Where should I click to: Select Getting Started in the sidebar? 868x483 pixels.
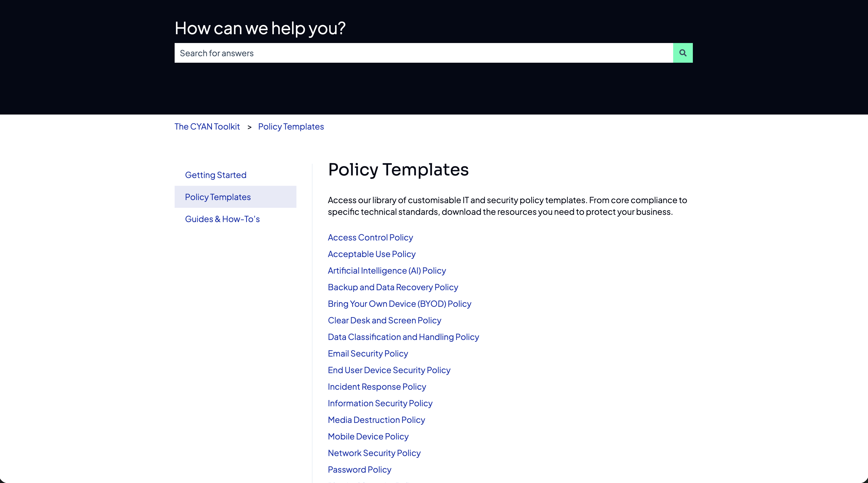coord(216,175)
